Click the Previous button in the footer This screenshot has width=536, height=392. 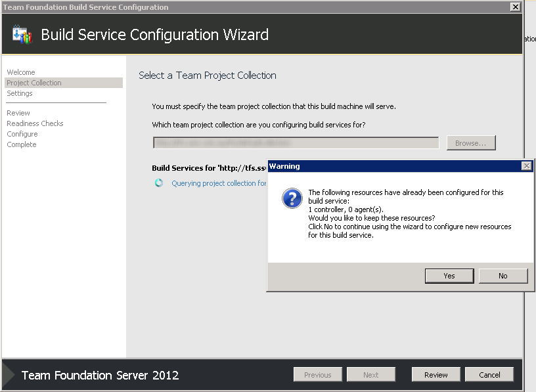pos(317,375)
